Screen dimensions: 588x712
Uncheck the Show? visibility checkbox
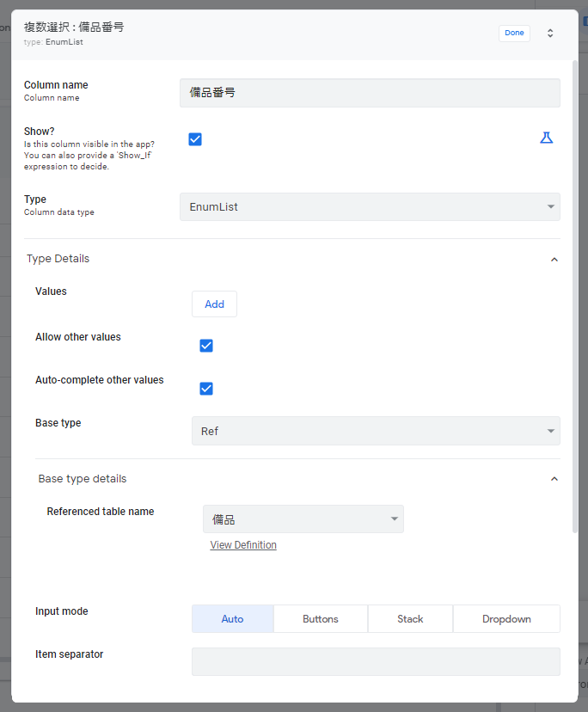pos(195,138)
